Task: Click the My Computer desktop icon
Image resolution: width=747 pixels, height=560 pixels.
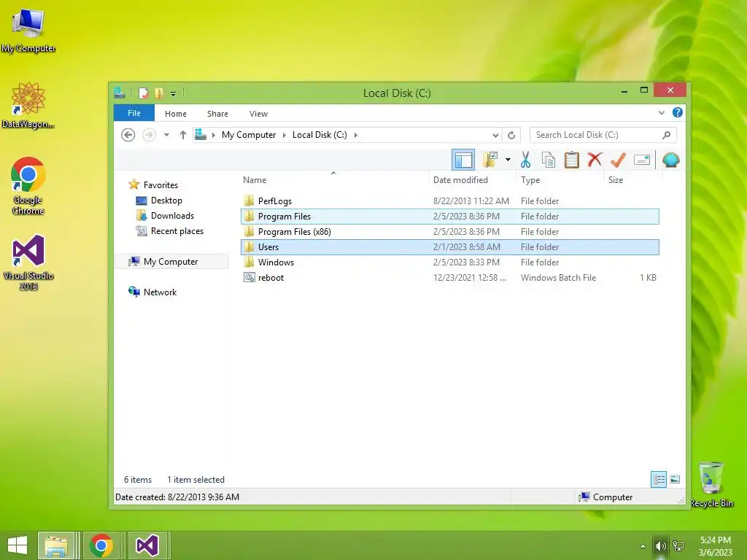Action: click(28, 31)
